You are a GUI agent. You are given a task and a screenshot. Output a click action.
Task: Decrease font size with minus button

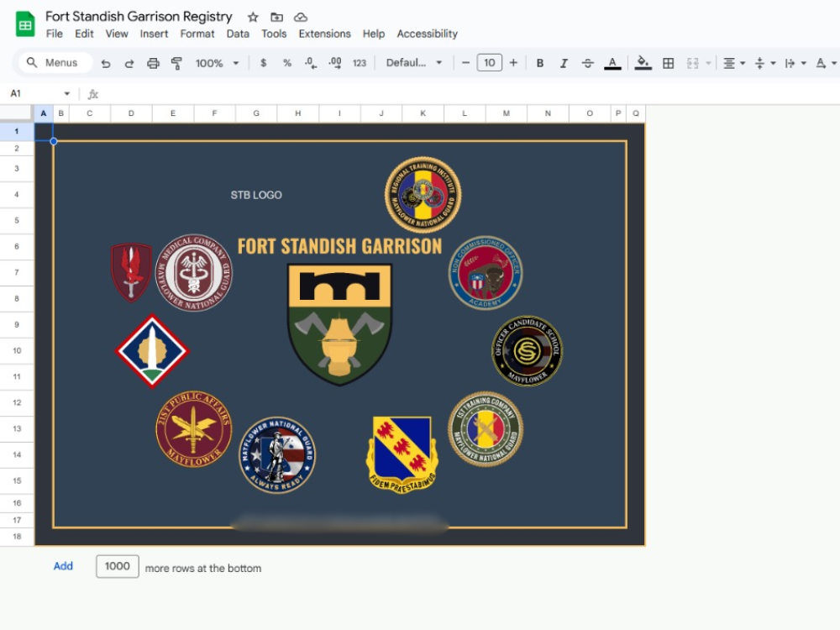tap(465, 63)
